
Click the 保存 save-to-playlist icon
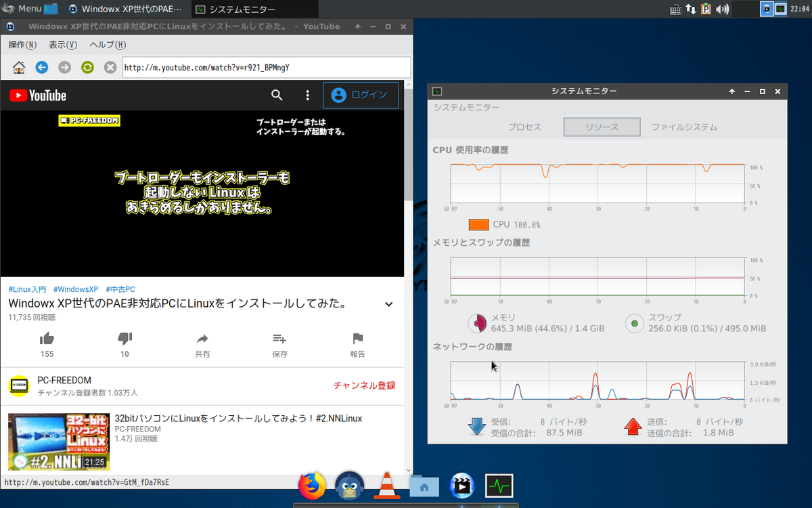pyautogui.click(x=279, y=339)
